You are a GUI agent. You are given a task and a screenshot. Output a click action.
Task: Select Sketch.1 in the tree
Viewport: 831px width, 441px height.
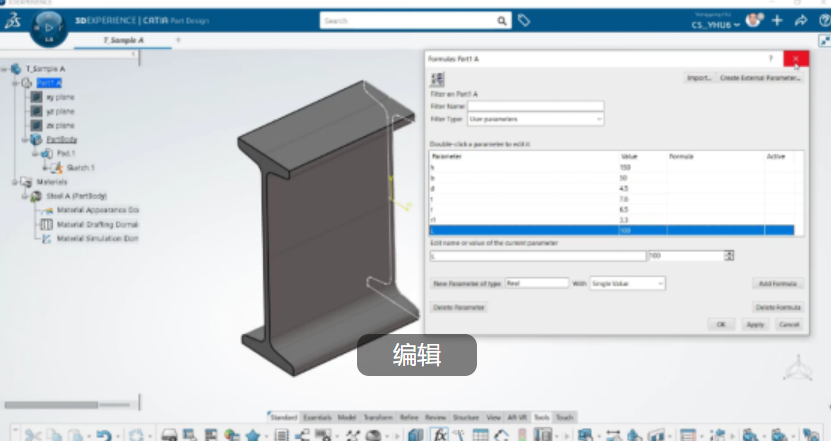tap(80, 168)
